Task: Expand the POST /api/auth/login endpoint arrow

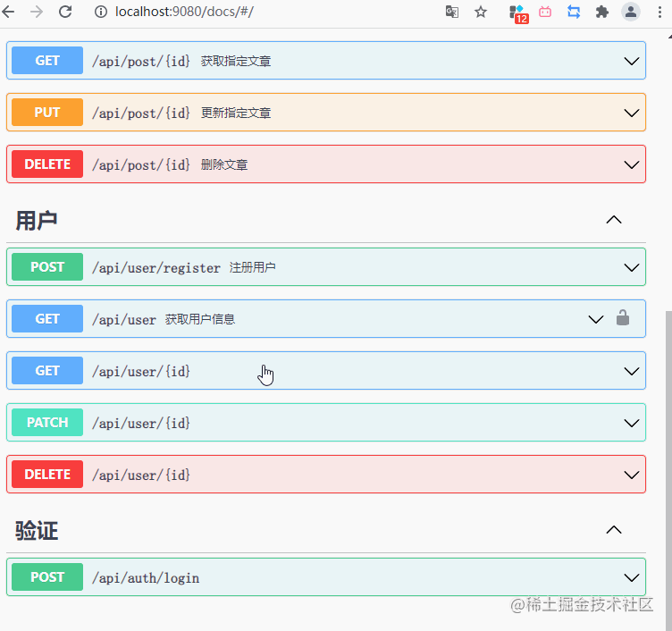Action: tap(631, 577)
